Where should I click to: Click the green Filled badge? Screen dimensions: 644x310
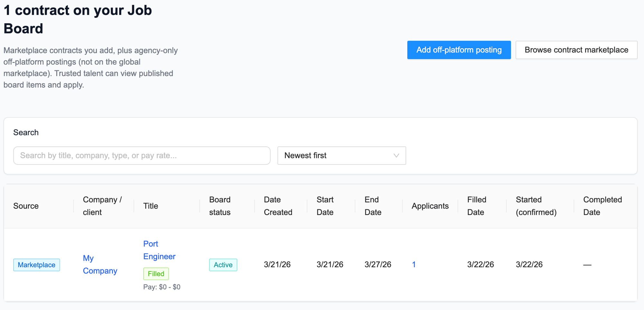(156, 274)
